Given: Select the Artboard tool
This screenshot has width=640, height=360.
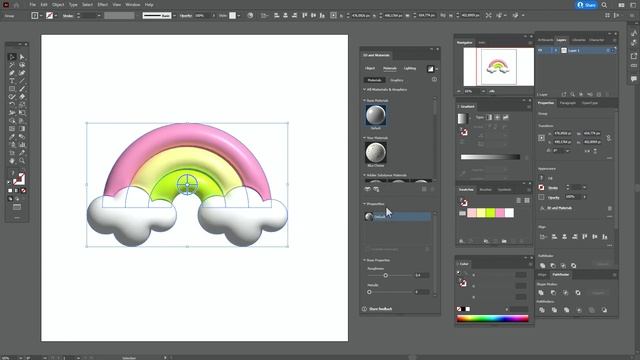Looking at the screenshot, I should [x=12, y=153].
